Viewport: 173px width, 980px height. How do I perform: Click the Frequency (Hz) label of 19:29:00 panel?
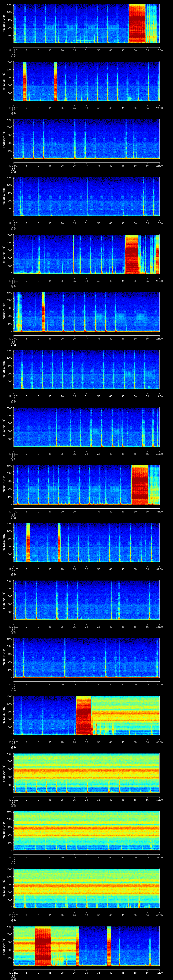pyautogui.click(x=4, y=427)
